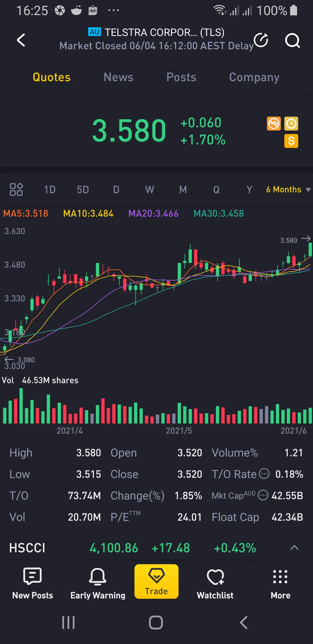Image resolution: width=313 pixels, height=644 pixels.
Task: Open New Posts in bottom bar
Action: [x=32, y=583]
